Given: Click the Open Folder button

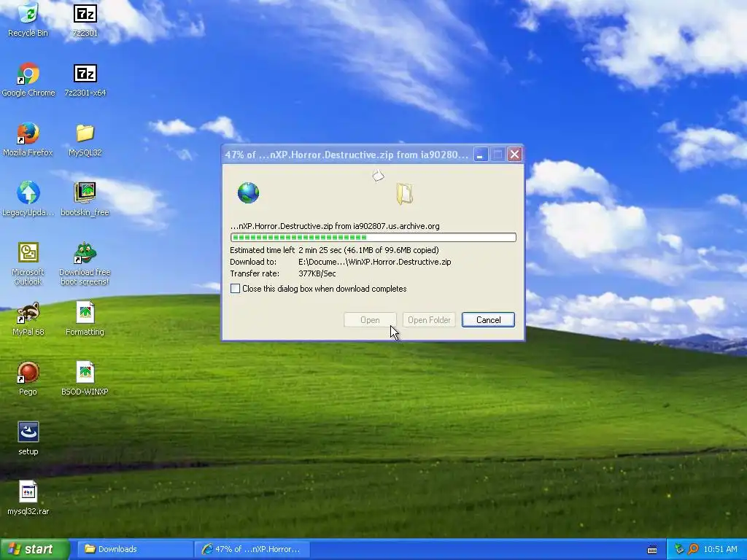Looking at the screenshot, I should click(x=429, y=320).
